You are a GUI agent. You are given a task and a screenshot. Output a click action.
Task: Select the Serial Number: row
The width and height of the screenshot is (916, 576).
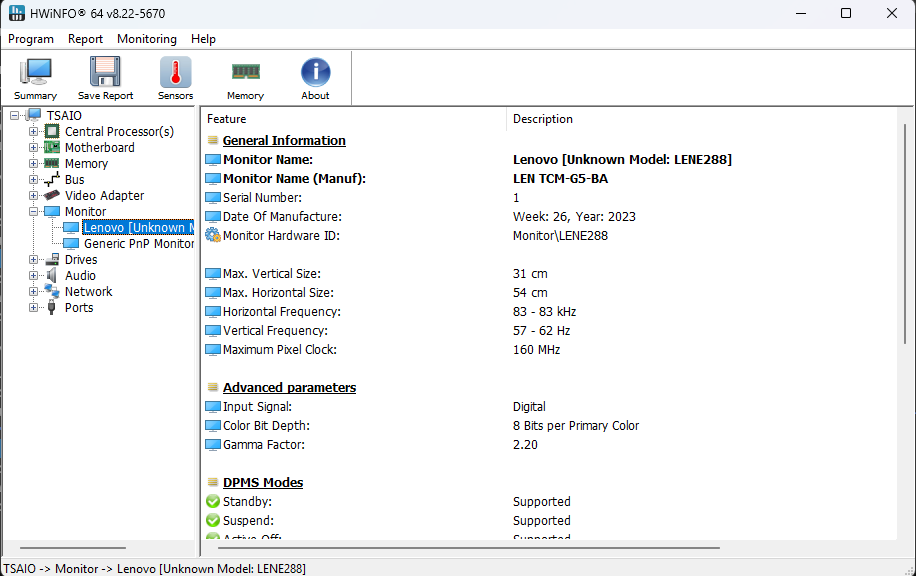point(549,197)
